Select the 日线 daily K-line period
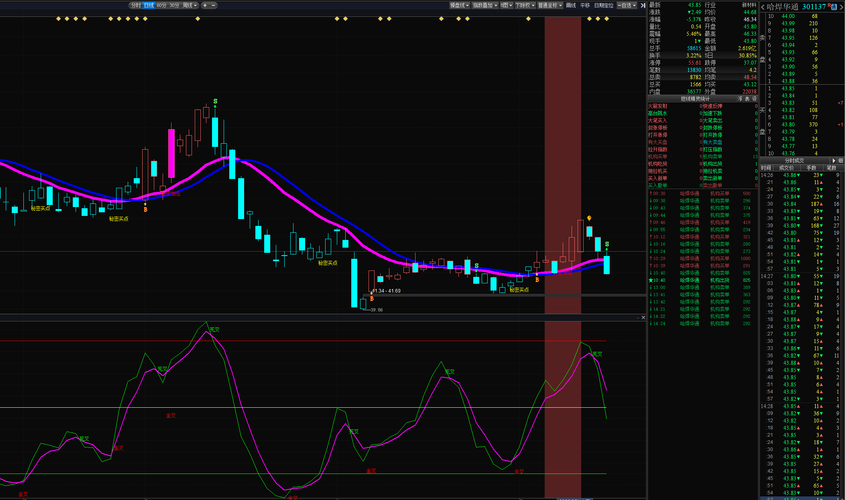 click(x=149, y=5)
